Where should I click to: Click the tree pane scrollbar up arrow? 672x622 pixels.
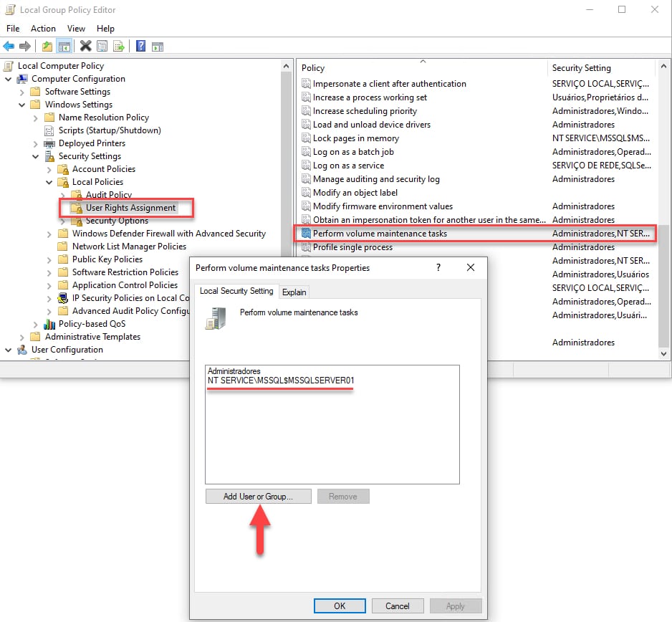click(286, 67)
